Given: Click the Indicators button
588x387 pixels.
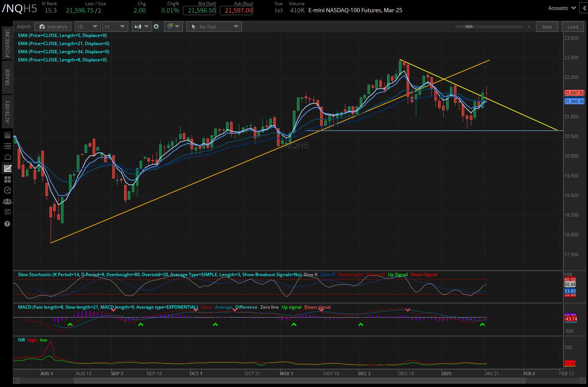Looking at the screenshot, I should (53, 27).
